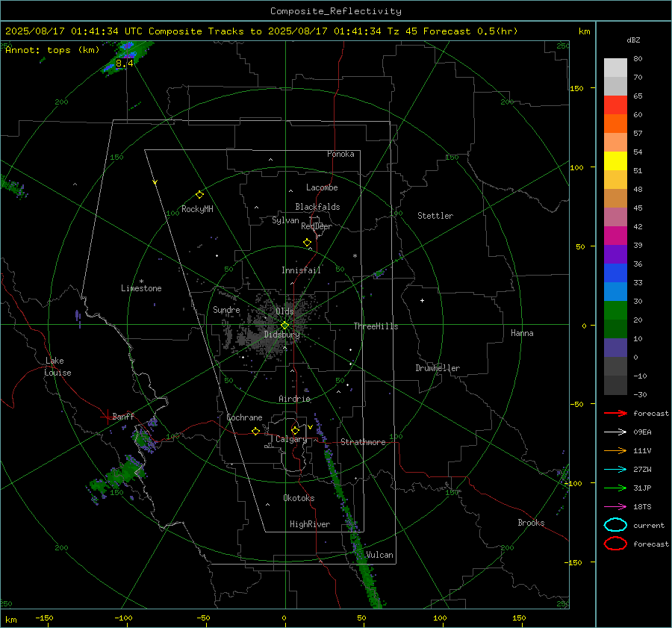Click the Drumheller town label
This screenshot has width=672, height=628.
pos(438,368)
